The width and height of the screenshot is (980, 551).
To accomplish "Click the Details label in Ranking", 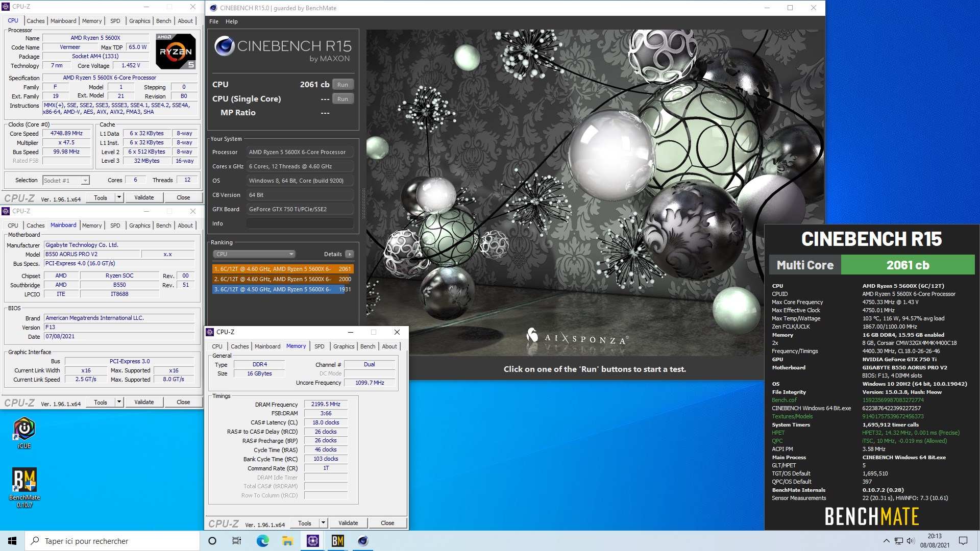I will (333, 254).
